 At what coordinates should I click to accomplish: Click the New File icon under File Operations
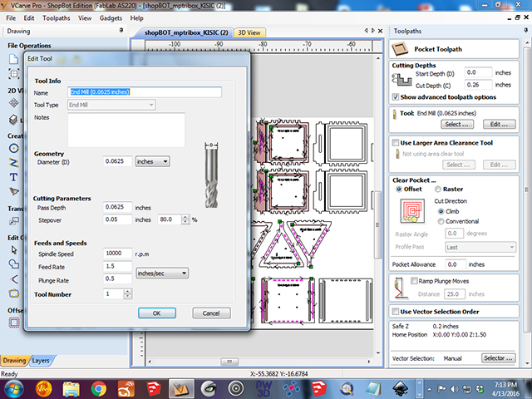tap(13, 59)
